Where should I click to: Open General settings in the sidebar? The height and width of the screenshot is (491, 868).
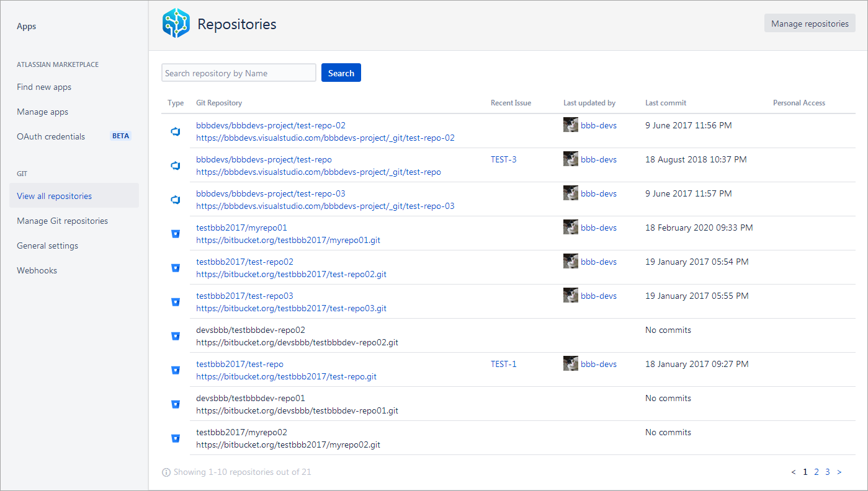pos(47,245)
